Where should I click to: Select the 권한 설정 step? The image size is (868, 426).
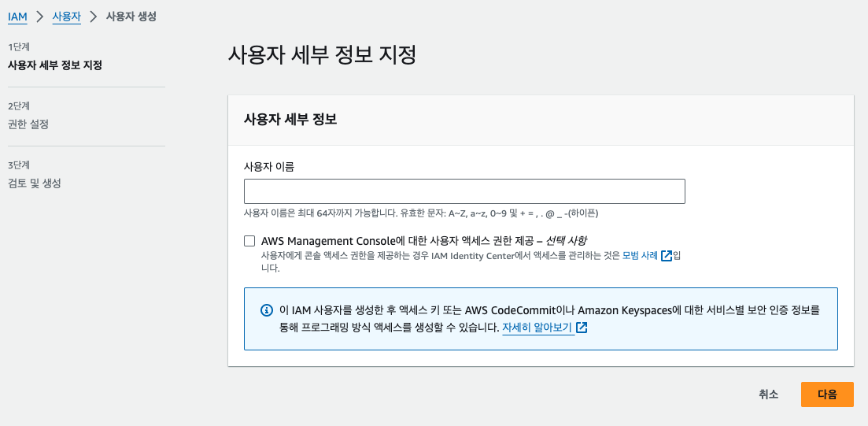[x=28, y=124]
